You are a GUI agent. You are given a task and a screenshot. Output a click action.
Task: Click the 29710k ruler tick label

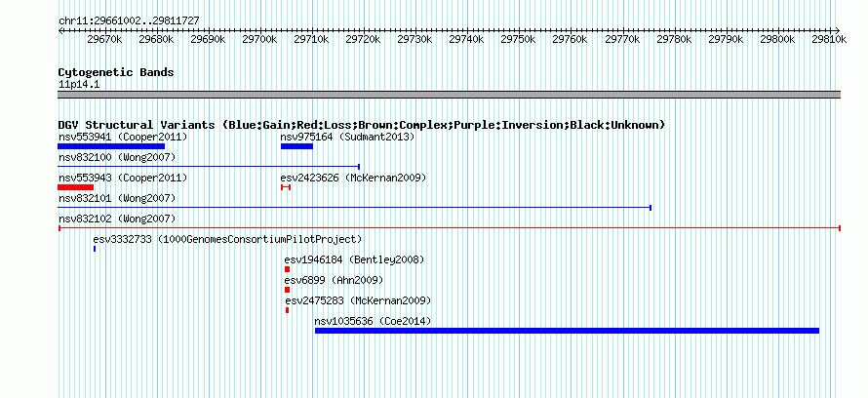coord(312,39)
